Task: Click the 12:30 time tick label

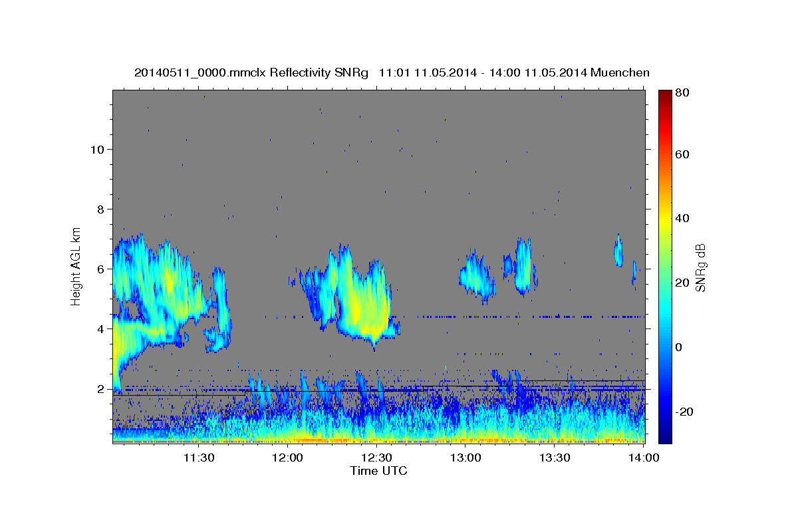Action: [376, 458]
